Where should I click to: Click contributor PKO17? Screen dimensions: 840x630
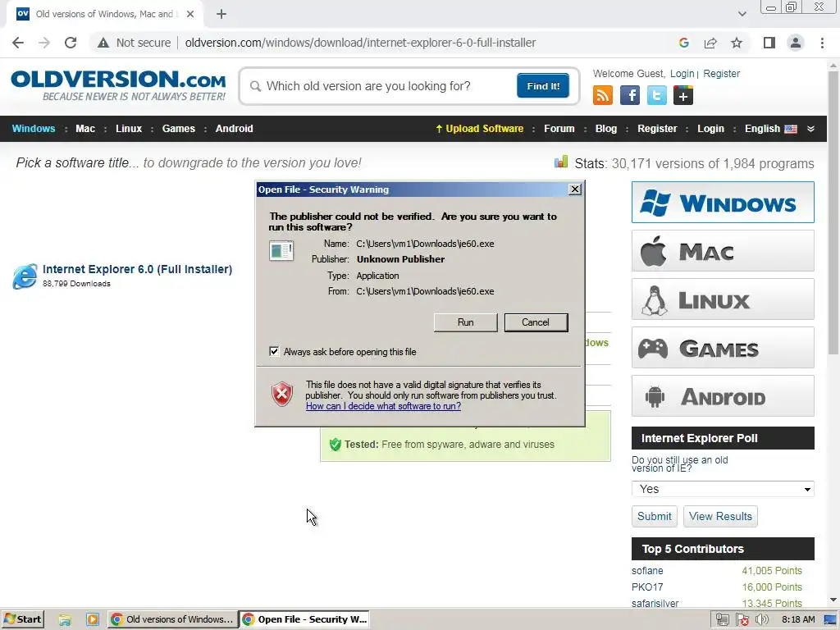(647, 587)
